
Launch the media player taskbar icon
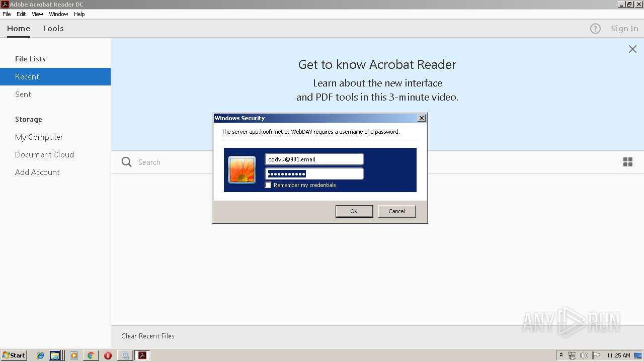pos(74,355)
